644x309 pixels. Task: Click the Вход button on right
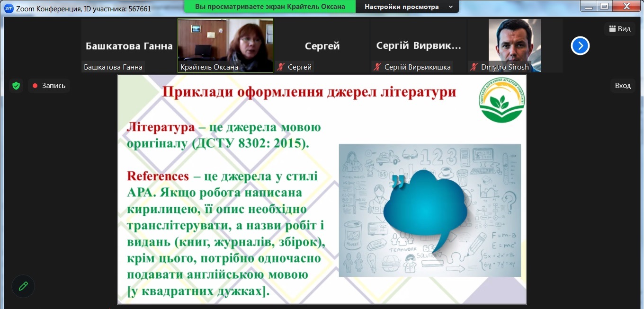coord(623,86)
